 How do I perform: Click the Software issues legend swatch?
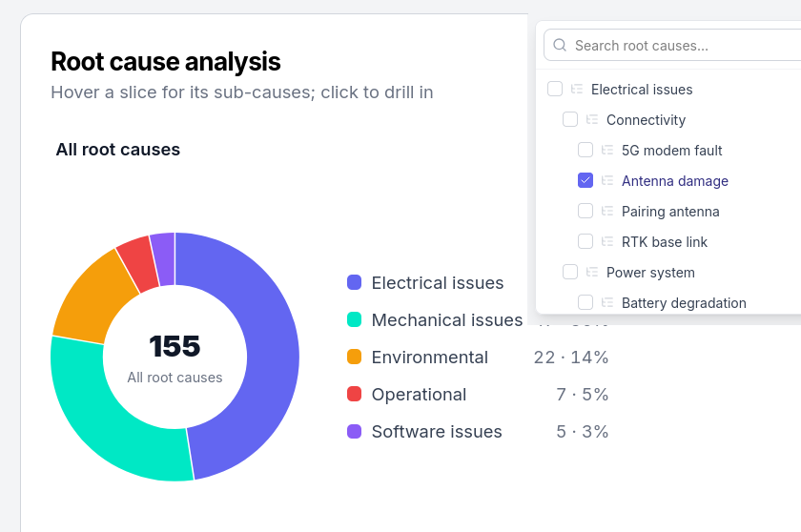[354, 432]
